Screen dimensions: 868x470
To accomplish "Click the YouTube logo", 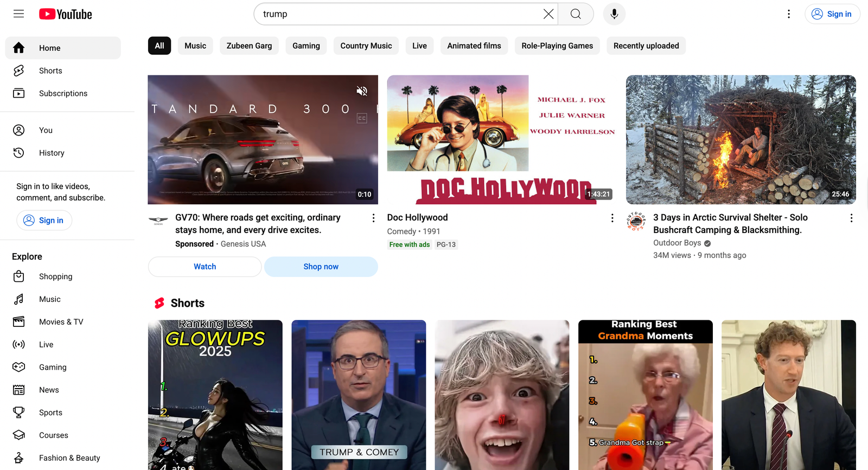I will [x=66, y=14].
